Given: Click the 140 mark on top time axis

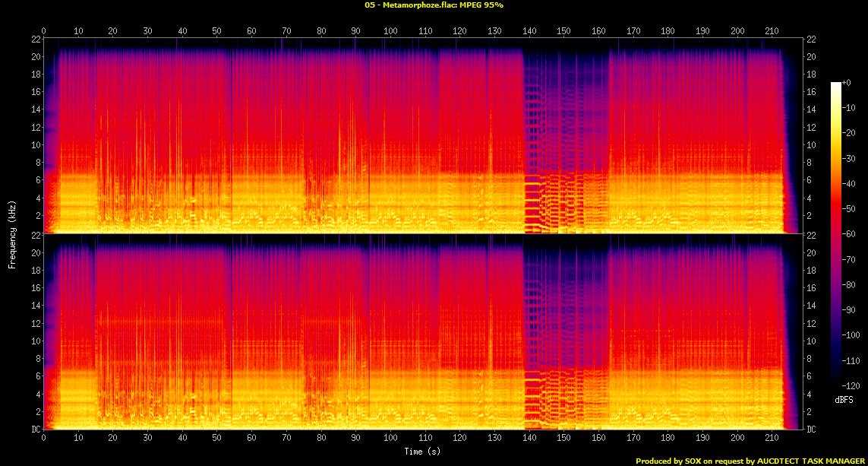Looking at the screenshot, I should click(x=529, y=30).
